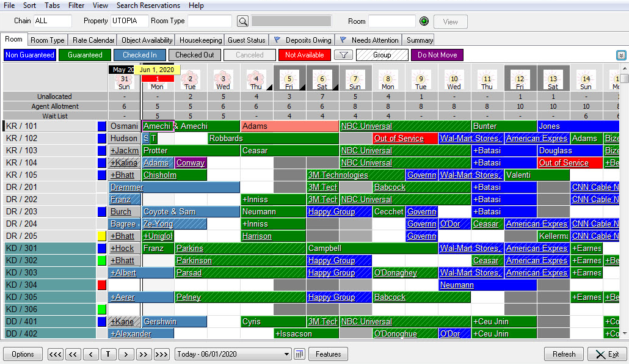Open the calendar picker icon next to date

click(x=299, y=354)
